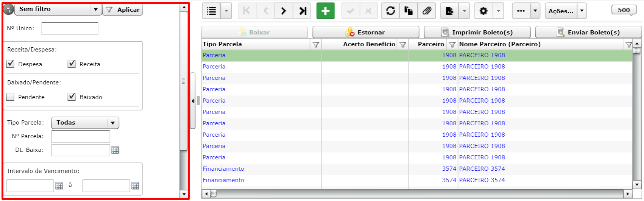Uncheck the Despesa checkbox
The image size is (644, 201).
11,64
